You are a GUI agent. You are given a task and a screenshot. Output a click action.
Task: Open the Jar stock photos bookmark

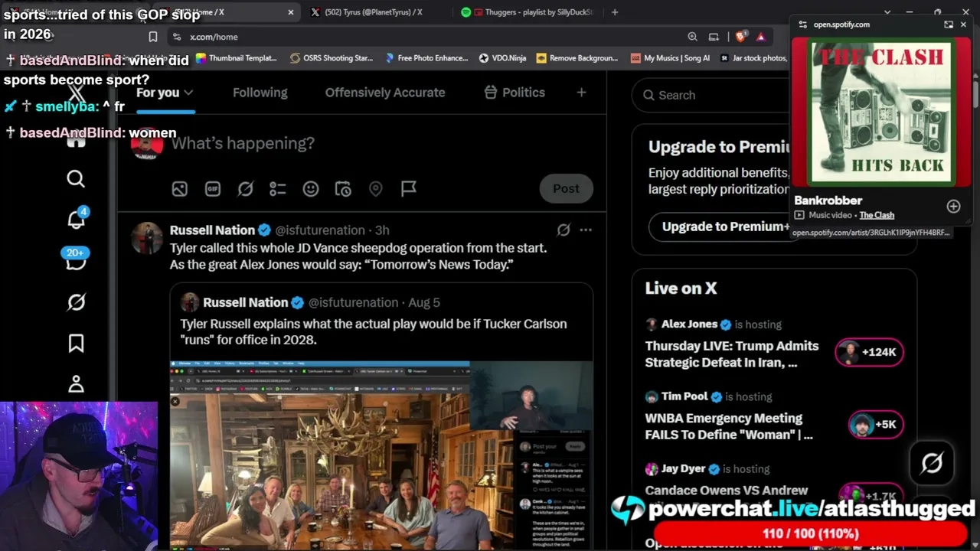pyautogui.click(x=753, y=58)
